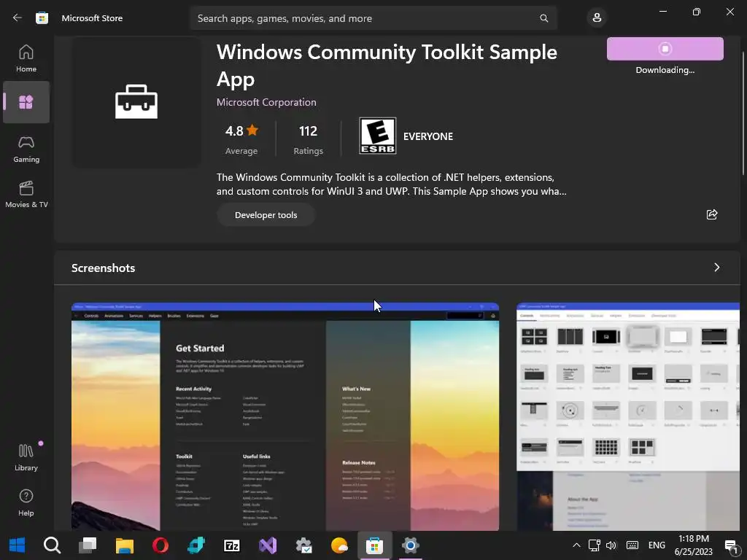Open the weather app on taskbar
Screen dimensions: 747x560
(339, 545)
